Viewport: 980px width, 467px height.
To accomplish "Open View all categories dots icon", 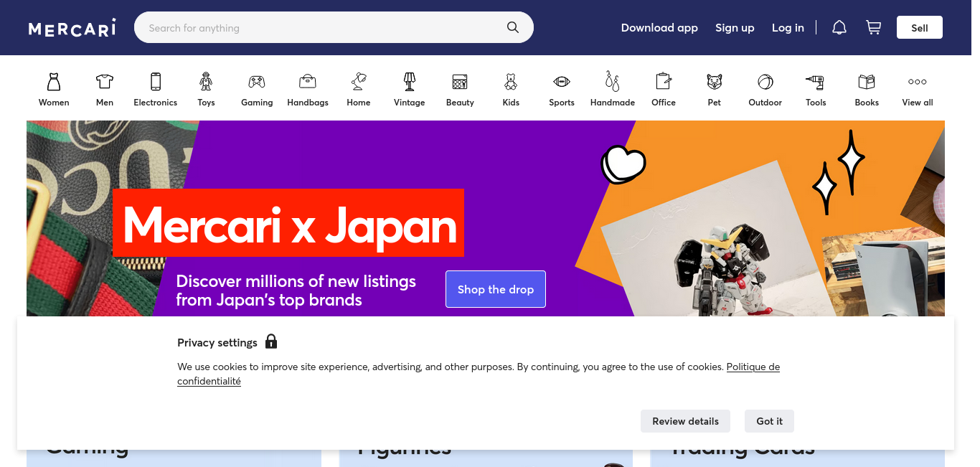I will [918, 81].
